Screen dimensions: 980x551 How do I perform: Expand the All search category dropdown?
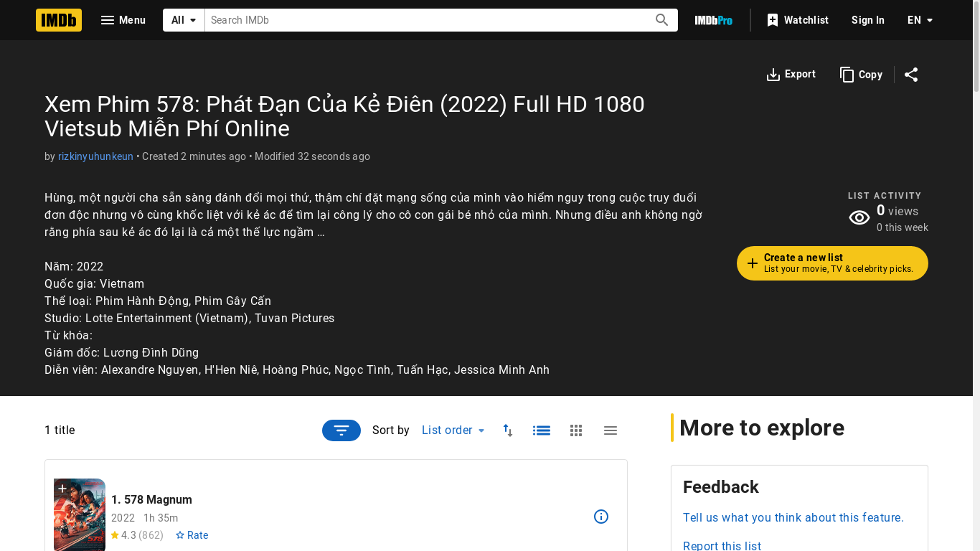point(184,20)
